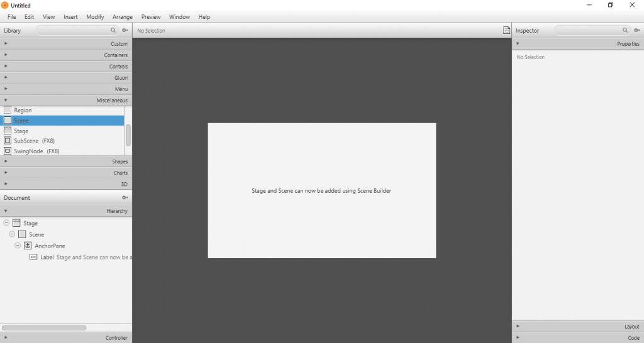Open the Arrange menu

(123, 17)
